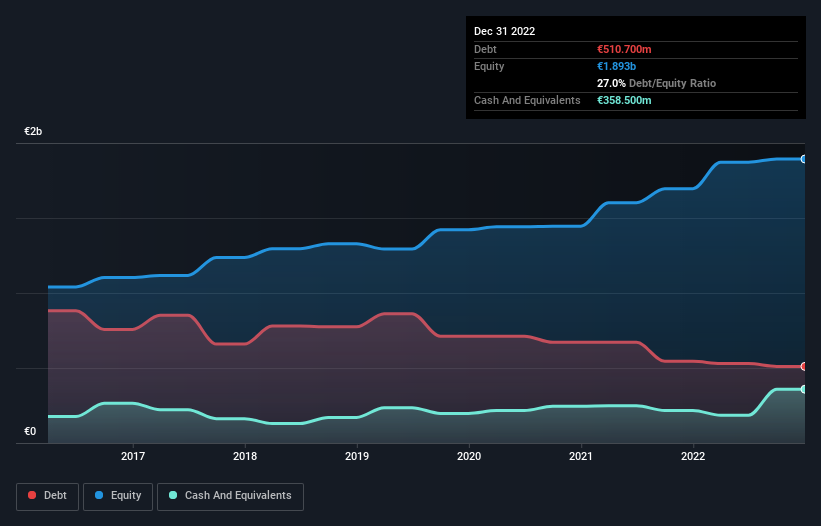Screen dimensions: 821x526
Task: Select the Equity endpoint marker on chart
Action: (x=804, y=159)
